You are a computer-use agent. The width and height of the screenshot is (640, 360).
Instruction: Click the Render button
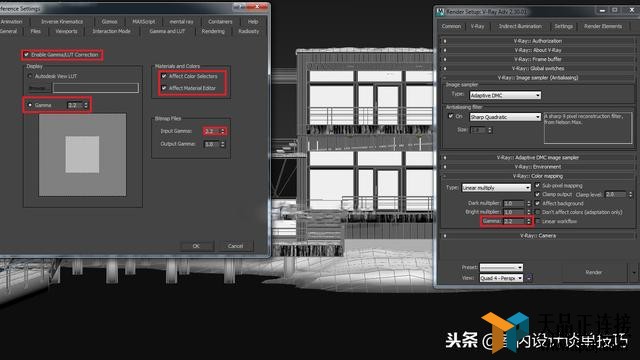(x=593, y=272)
